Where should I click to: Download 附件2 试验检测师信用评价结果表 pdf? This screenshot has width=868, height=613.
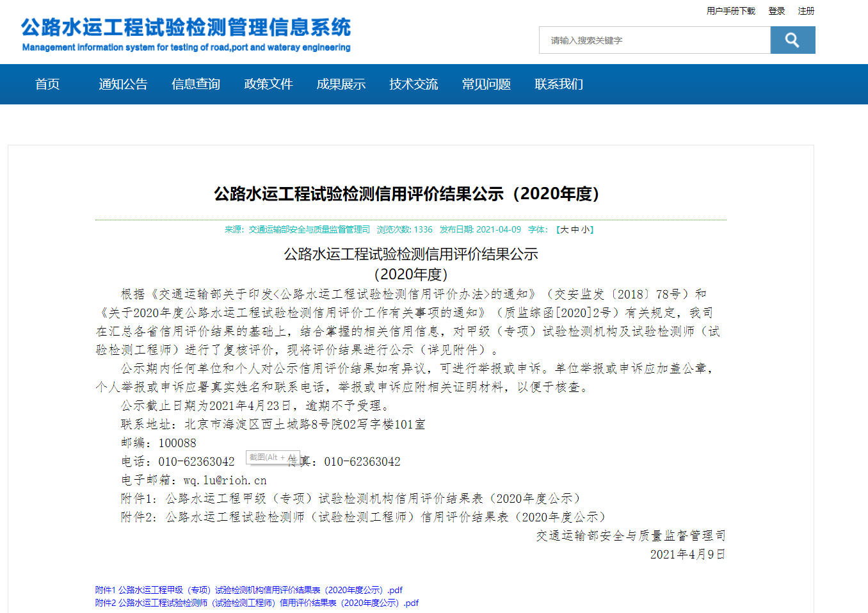(257, 603)
